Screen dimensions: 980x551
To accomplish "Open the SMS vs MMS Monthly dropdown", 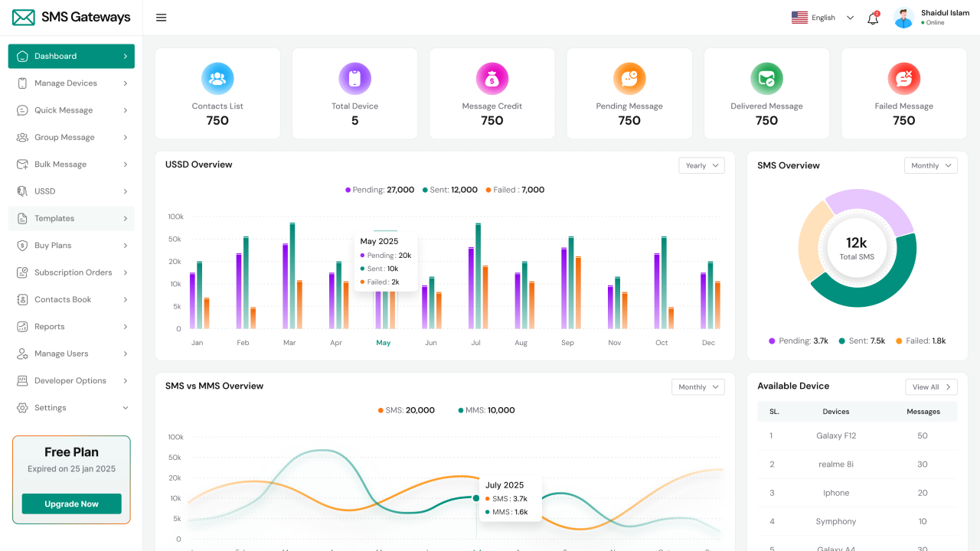I will tap(697, 387).
